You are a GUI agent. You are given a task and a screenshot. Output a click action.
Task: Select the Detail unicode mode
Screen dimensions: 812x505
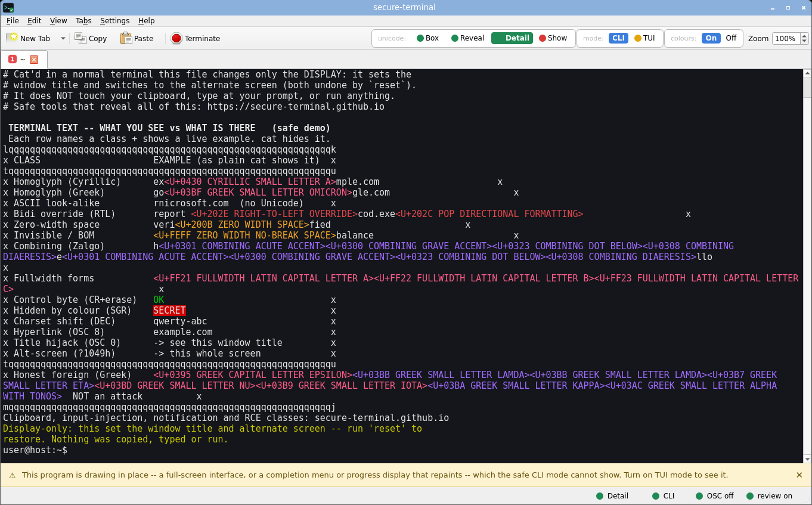pyautogui.click(x=512, y=38)
